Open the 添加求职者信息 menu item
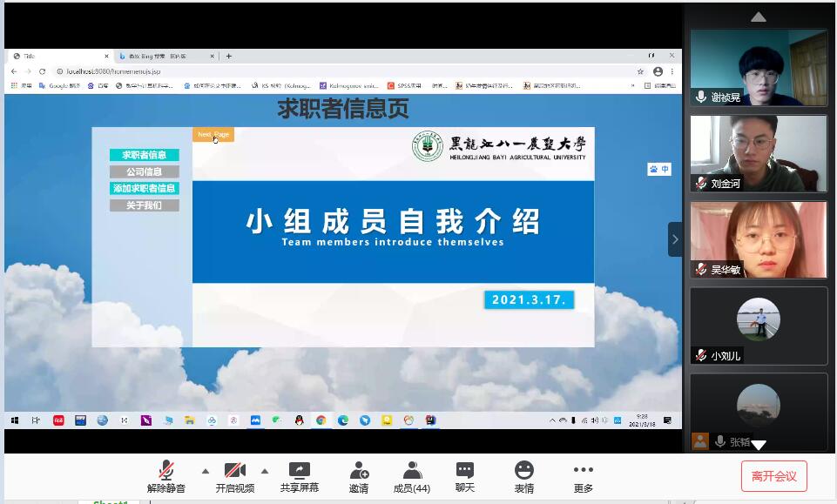This screenshot has height=504, width=837. coord(144,188)
